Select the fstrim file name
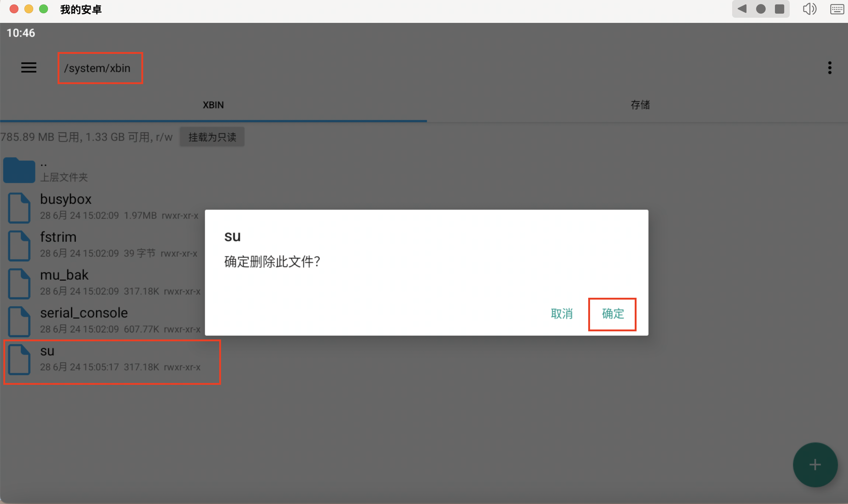Viewport: 848px width, 504px height. point(58,237)
